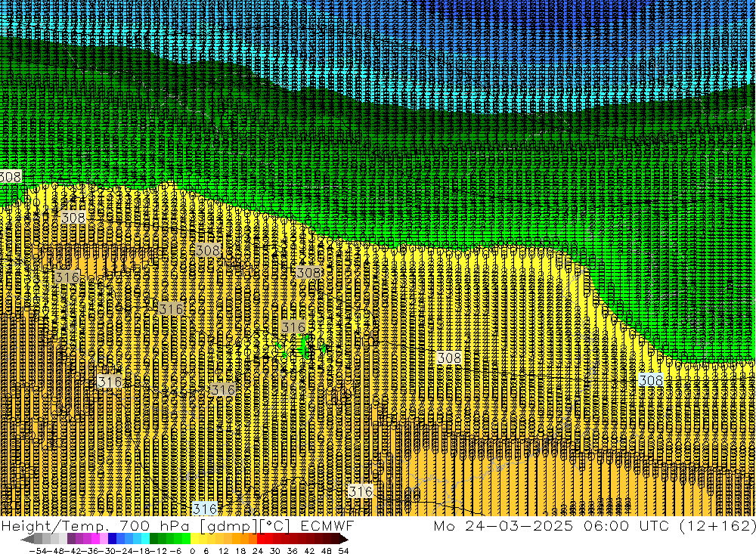The image size is (756, 554).
Task: Click the '06:00' time value
Action: click(606, 525)
